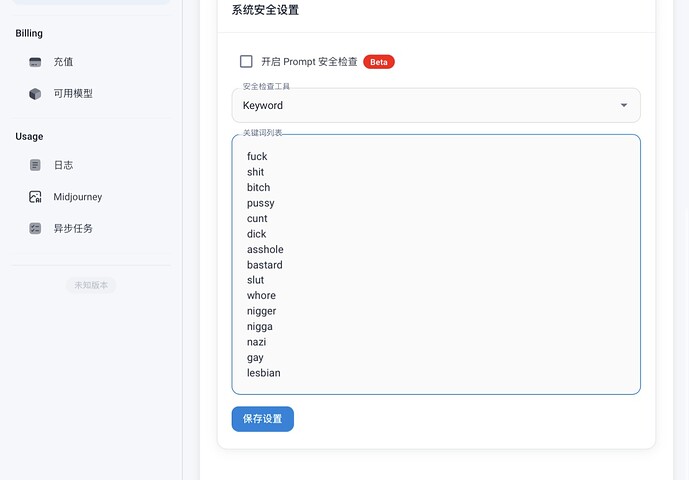
Task: Click the Midjourney AI image icon
Action: [x=35, y=196]
